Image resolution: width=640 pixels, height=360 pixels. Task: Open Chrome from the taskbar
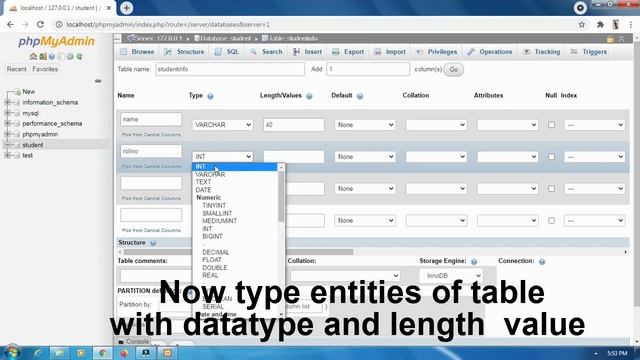[x=102, y=353]
